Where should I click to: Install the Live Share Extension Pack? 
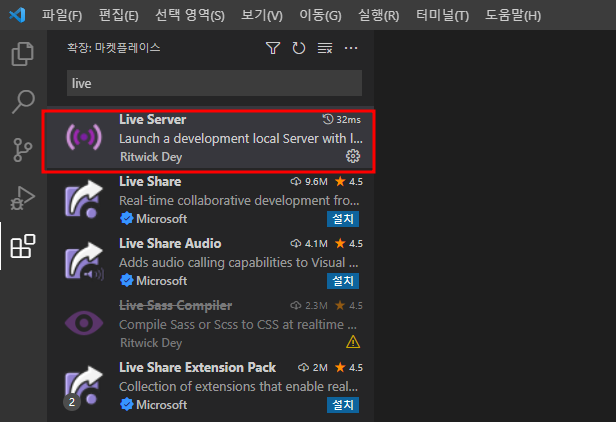point(343,405)
